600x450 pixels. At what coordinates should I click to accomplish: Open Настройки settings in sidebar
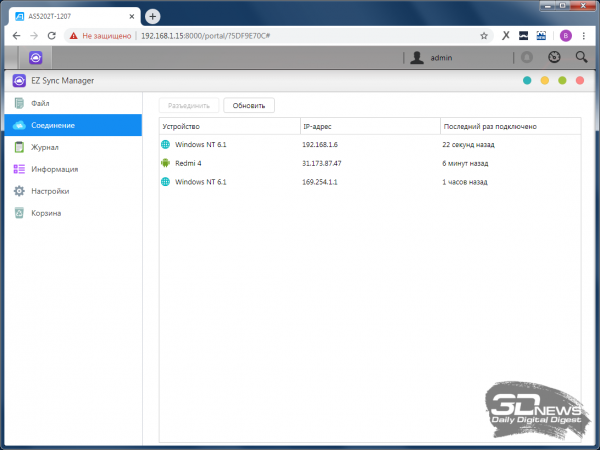[49, 191]
